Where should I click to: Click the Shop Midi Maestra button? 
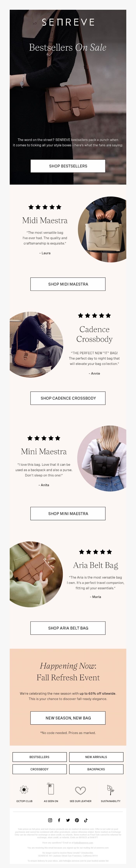tap(68, 284)
